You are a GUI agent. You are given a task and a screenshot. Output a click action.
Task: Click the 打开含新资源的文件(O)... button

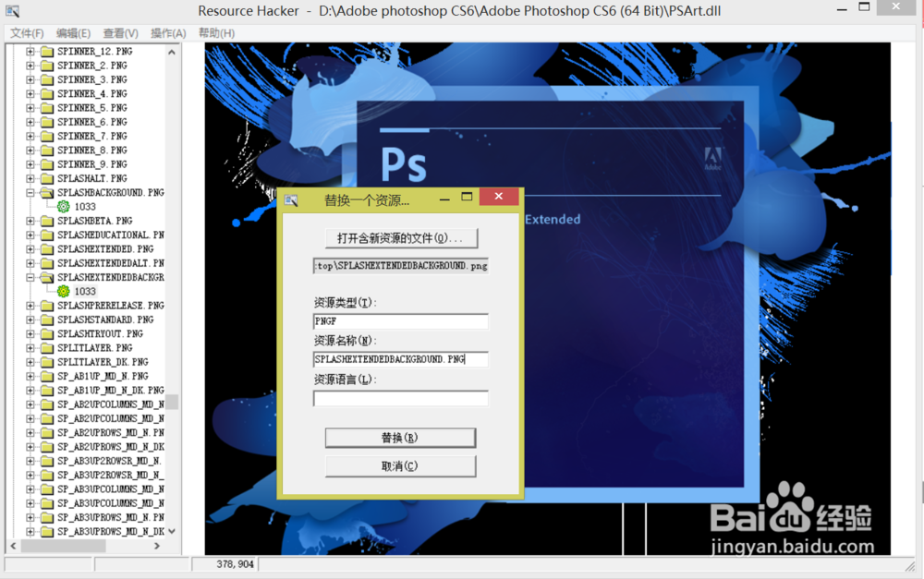pos(401,238)
